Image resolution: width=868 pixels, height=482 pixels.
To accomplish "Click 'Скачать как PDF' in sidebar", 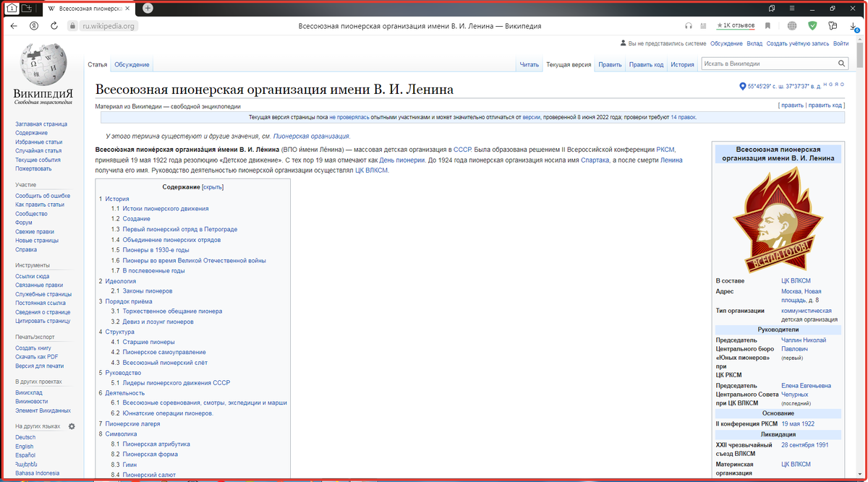I will tap(37, 357).
